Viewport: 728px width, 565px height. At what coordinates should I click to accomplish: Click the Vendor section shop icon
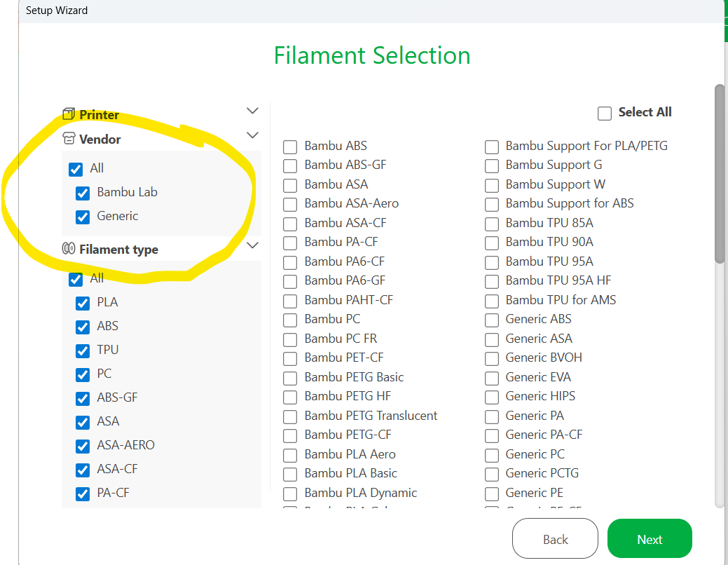[x=69, y=139]
